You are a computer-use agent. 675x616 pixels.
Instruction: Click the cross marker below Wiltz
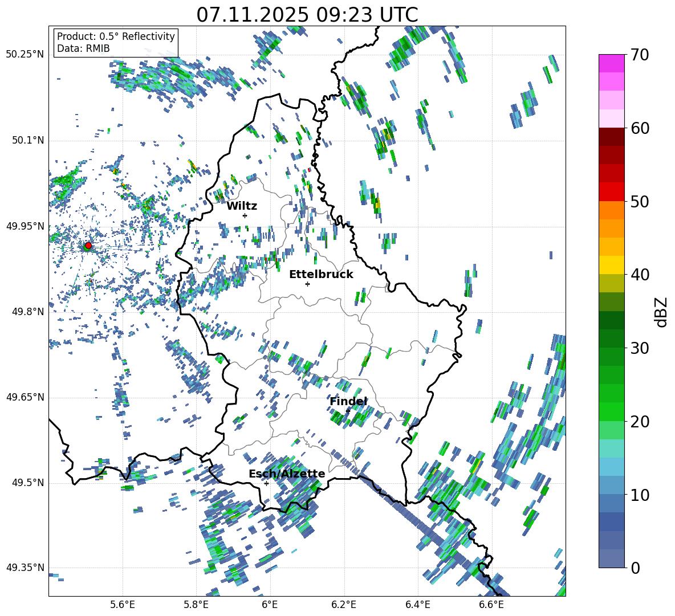pos(245,215)
